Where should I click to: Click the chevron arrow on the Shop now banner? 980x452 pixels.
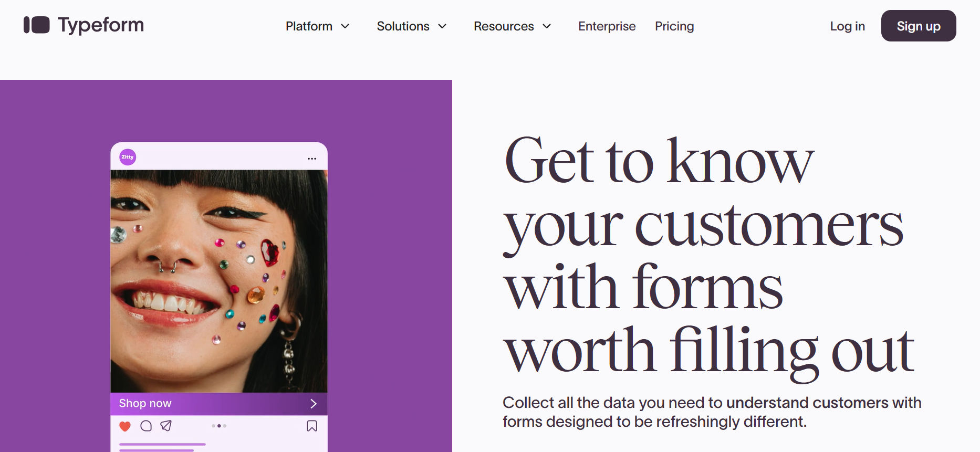point(314,403)
